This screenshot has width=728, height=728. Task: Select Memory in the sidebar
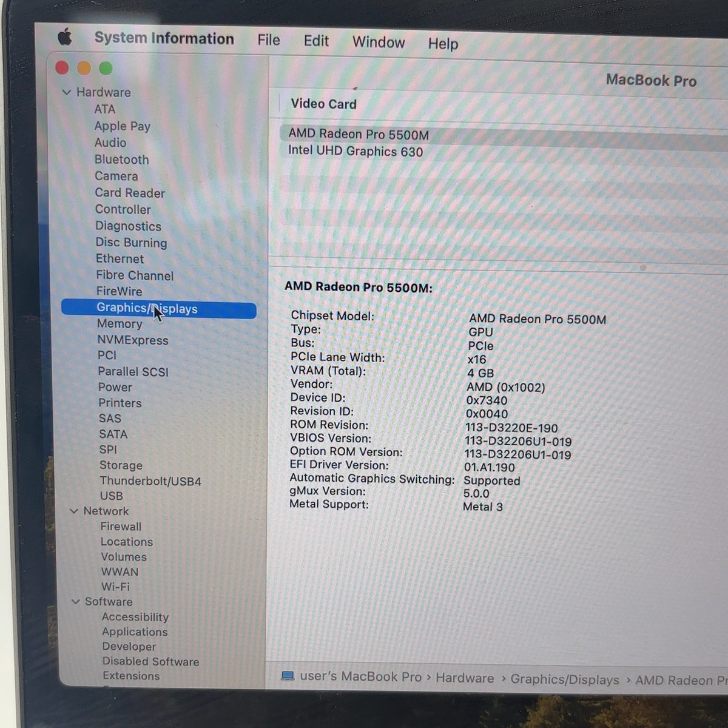click(x=120, y=324)
